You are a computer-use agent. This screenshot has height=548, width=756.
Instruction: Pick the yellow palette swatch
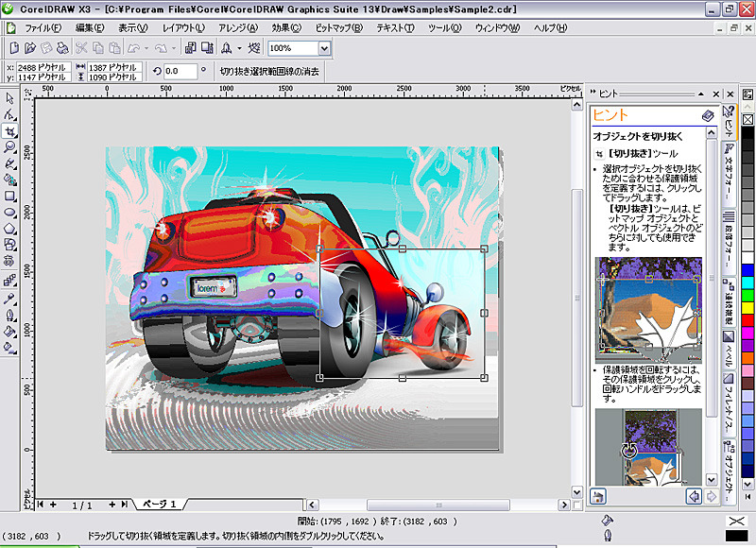pyautogui.click(x=747, y=307)
